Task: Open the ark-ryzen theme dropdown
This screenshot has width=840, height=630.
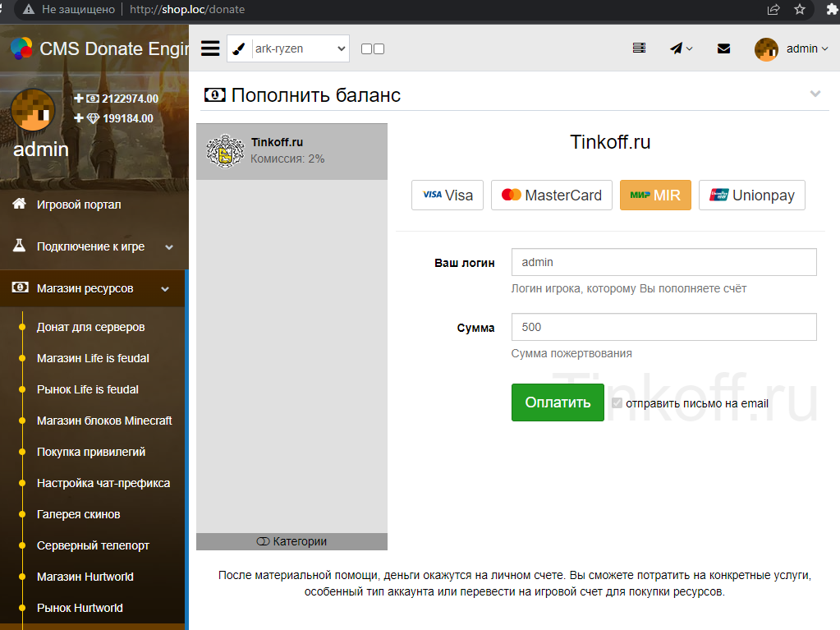Action: 300,48
